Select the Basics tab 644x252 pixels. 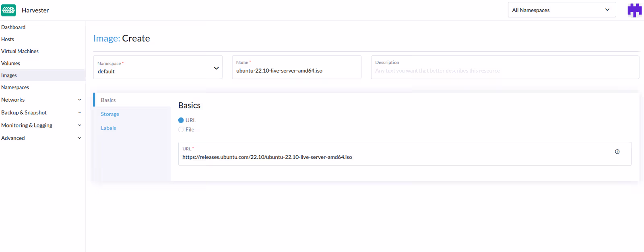point(108,100)
